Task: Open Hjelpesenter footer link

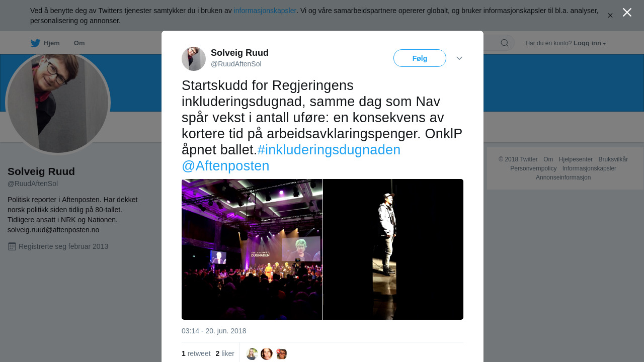Action: pos(576,159)
